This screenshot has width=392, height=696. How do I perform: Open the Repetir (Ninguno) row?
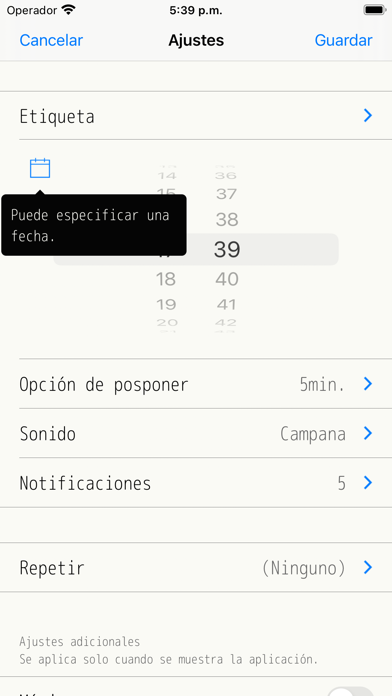pos(196,567)
